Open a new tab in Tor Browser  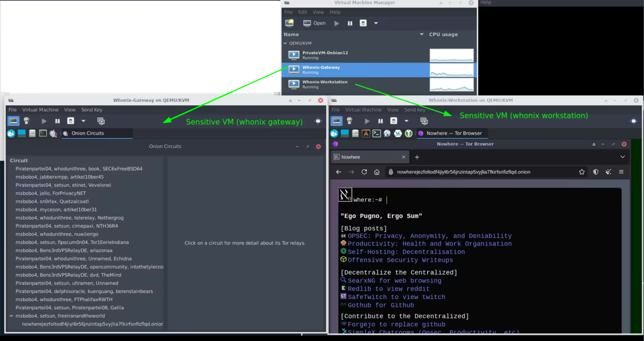click(x=417, y=157)
